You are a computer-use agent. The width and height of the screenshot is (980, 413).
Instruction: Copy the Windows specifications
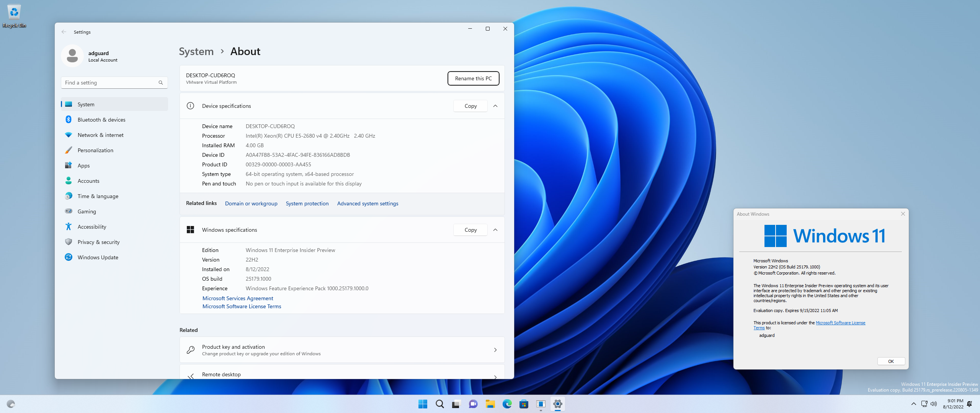470,230
